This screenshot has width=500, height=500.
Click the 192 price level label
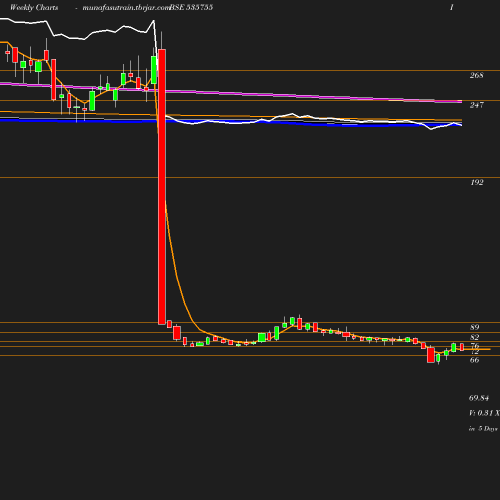pos(477,182)
